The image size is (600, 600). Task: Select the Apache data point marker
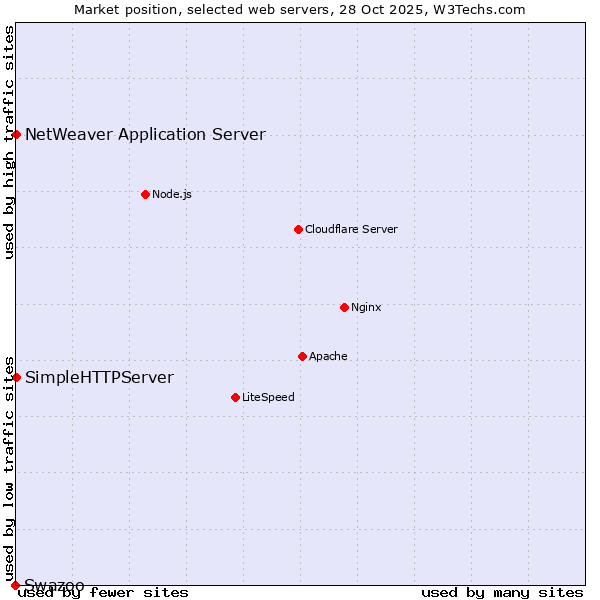pyautogui.click(x=302, y=356)
